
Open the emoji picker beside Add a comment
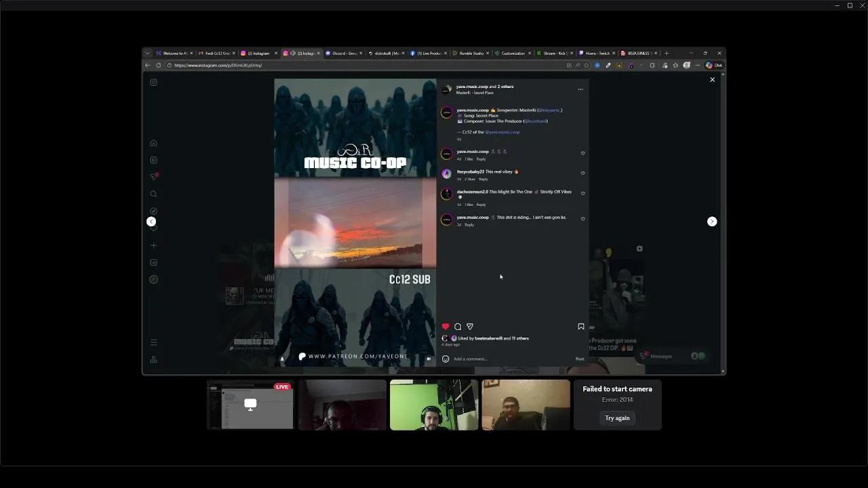pyautogui.click(x=446, y=359)
